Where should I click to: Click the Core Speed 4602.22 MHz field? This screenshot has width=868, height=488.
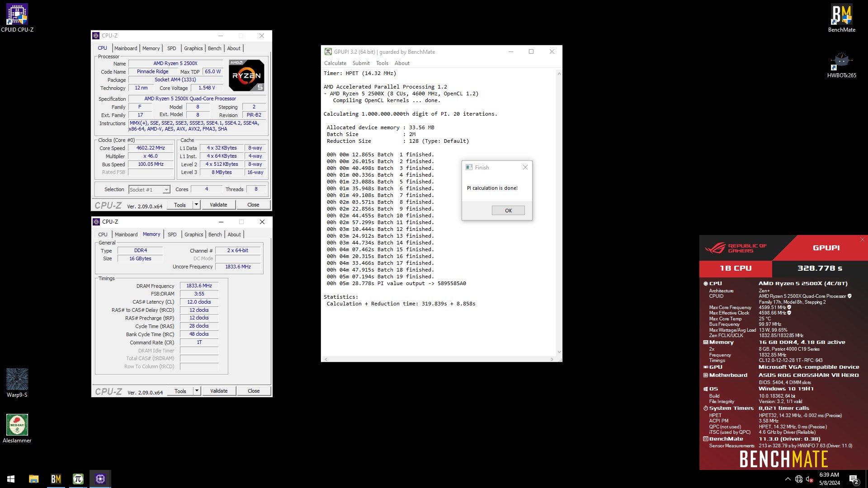(151, 148)
